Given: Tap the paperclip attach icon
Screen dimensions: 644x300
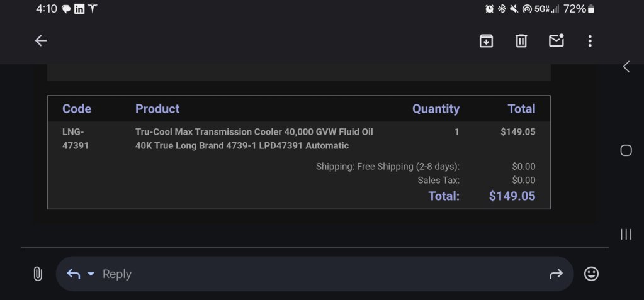Looking at the screenshot, I should tap(37, 274).
